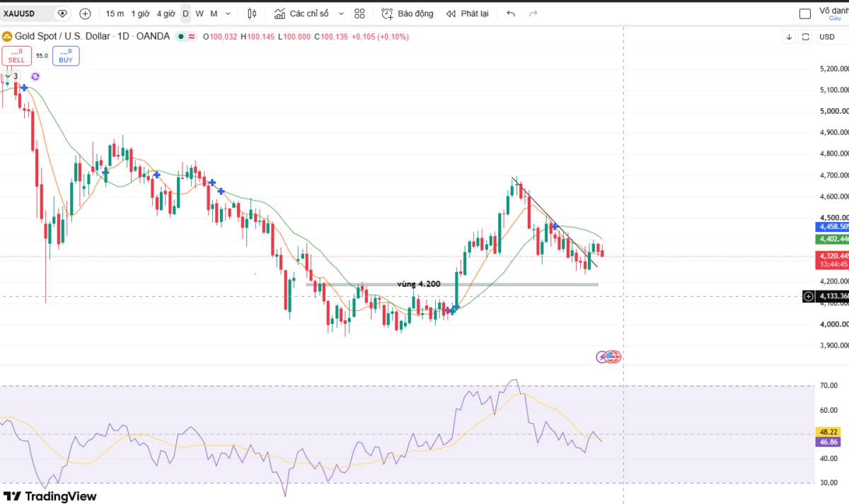
Task: Click the diamond badge next to XAUUSD
Action: point(62,13)
